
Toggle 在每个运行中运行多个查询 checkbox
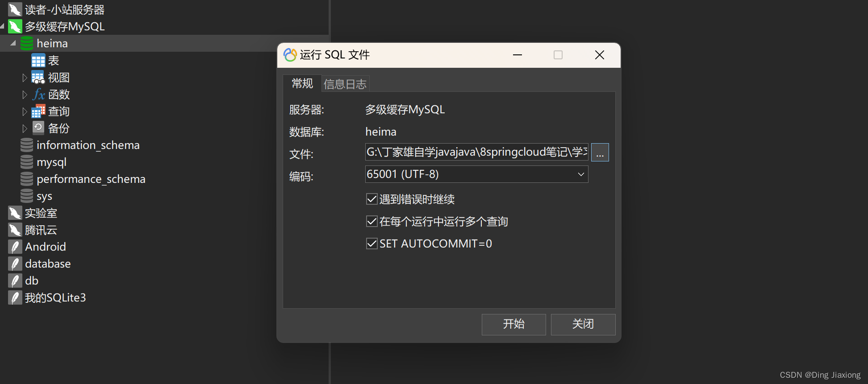(371, 221)
